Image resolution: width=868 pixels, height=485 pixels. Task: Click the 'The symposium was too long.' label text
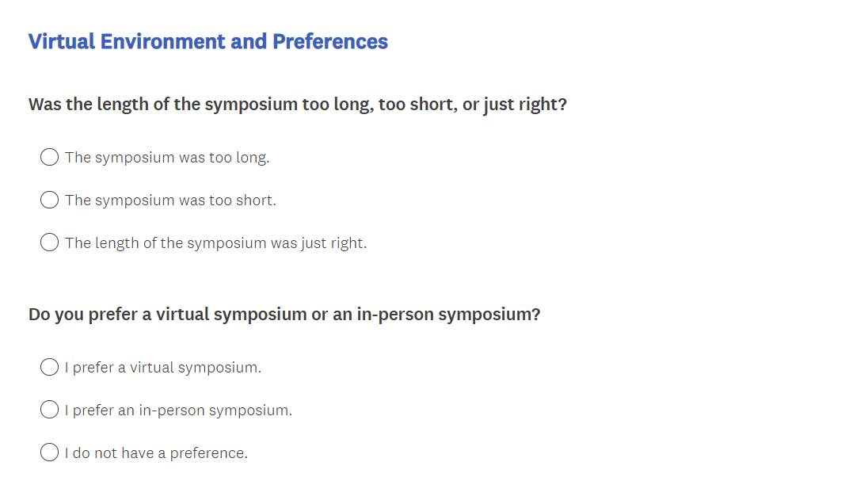pos(167,158)
